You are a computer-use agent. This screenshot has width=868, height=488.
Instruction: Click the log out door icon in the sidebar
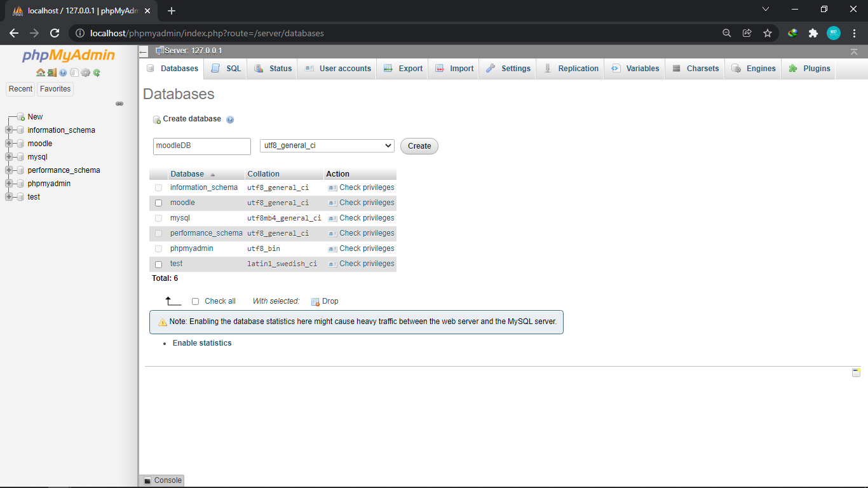[51, 72]
